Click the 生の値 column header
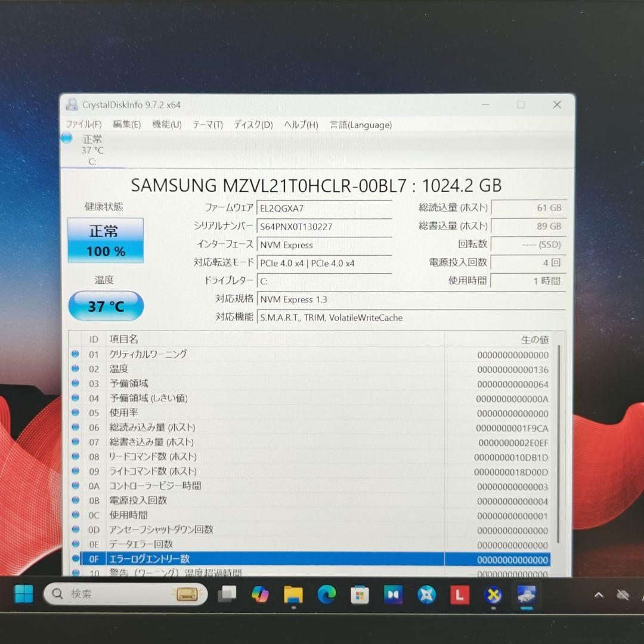Image resolution: width=644 pixels, height=644 pixels. [498, 339]
